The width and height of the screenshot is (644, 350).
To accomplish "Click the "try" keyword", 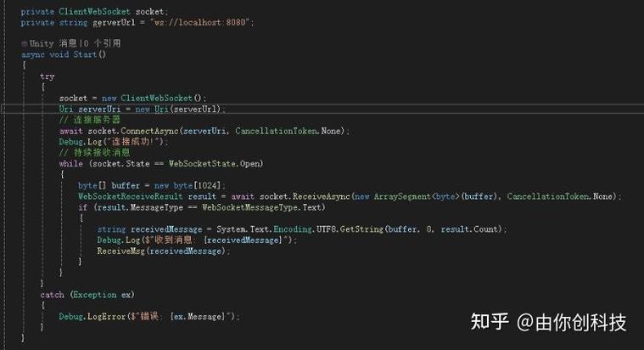I will (x=48, y=76).
